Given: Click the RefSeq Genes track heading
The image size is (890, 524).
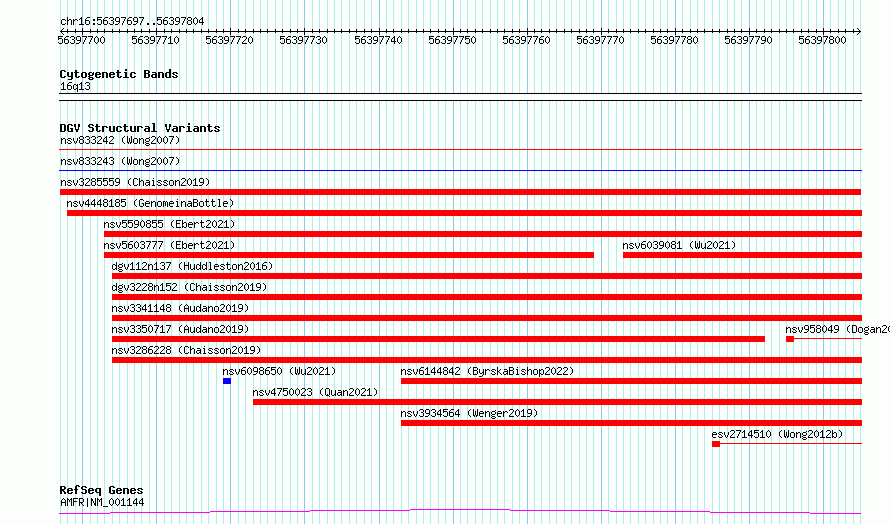Looking at the screenshot, I should pyautogui.click(x=101, y=490).
